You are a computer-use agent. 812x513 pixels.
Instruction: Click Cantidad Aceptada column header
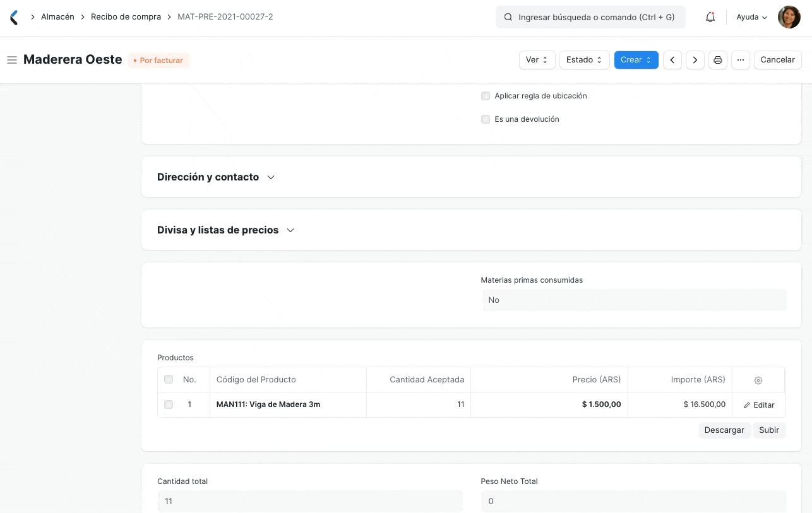click(419, 380)
